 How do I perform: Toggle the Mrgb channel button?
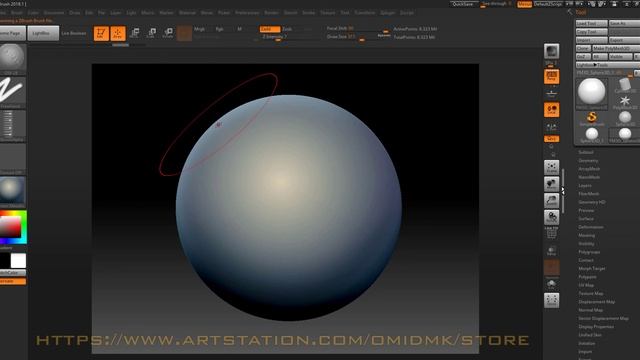[x=200, y=29]
